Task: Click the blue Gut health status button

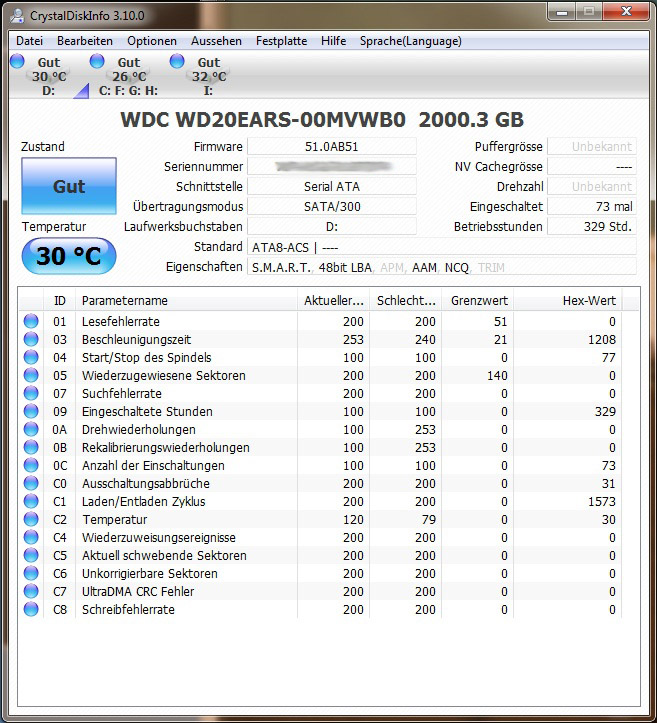Action: 69,186
